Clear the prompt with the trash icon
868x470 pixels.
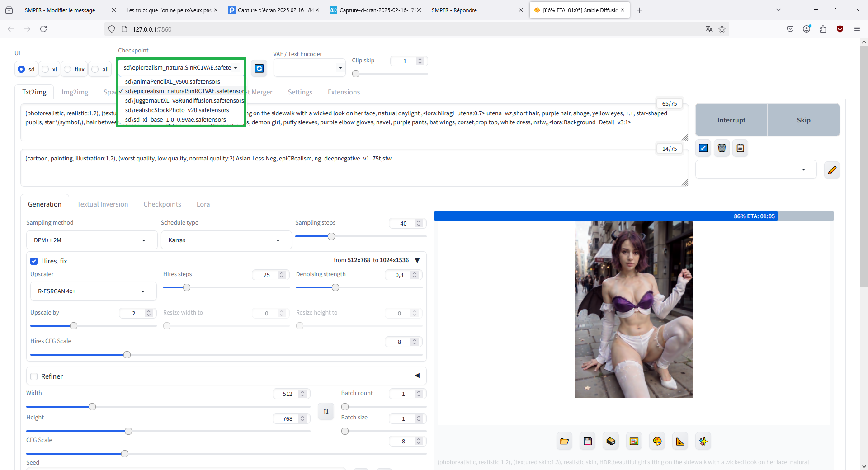tap(722, 148)
